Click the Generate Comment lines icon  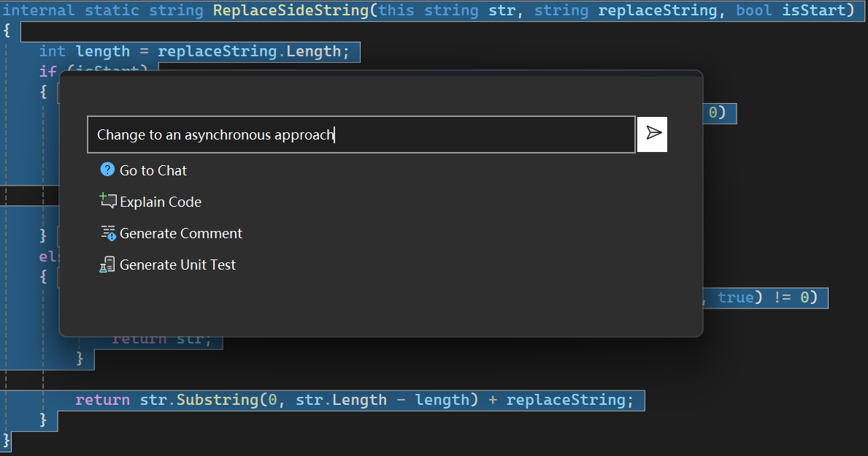[x=108, y=233]
